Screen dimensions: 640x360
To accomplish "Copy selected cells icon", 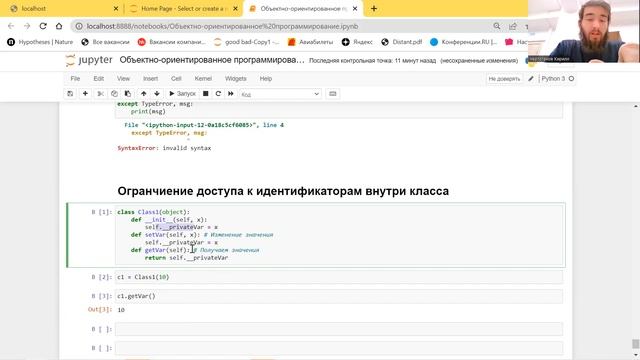I will click(x=114, y=93).
